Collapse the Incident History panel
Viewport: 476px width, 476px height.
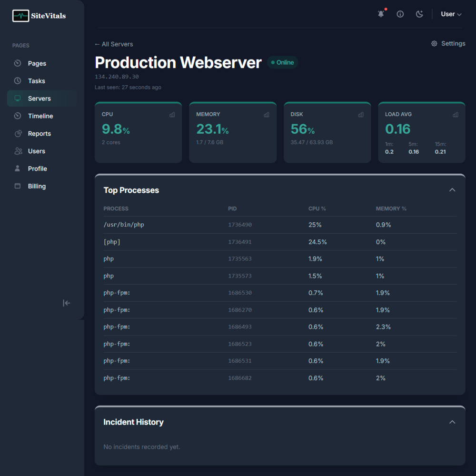pyautogui.click(x=452, y=422)
